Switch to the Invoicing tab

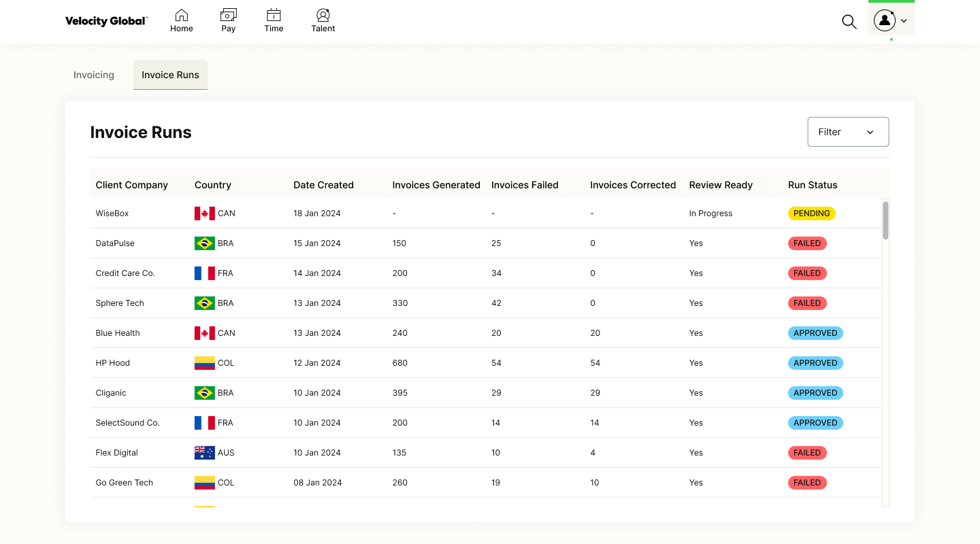pos(94,75)
